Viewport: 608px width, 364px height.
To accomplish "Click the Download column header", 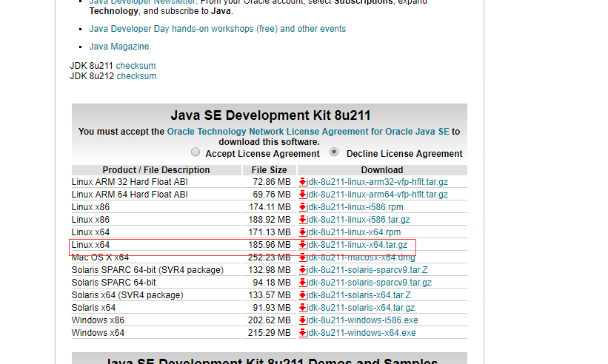I will click(382, 170).
